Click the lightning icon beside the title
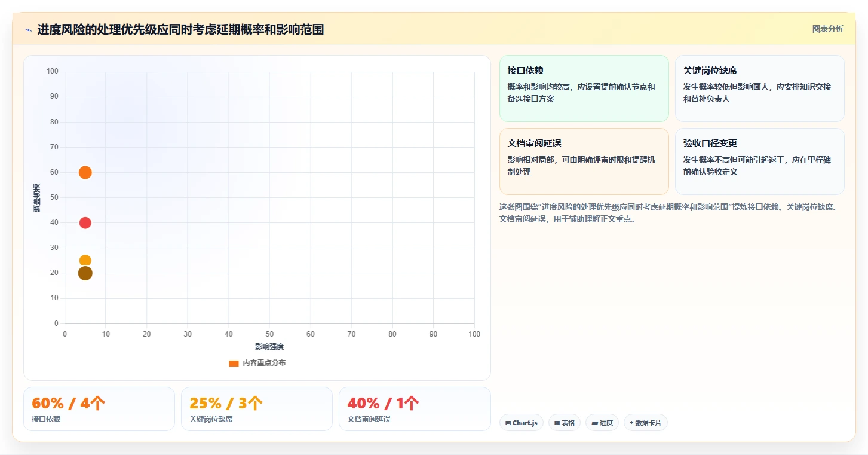Viewport: 868px width, 455px height. (28, 30)
